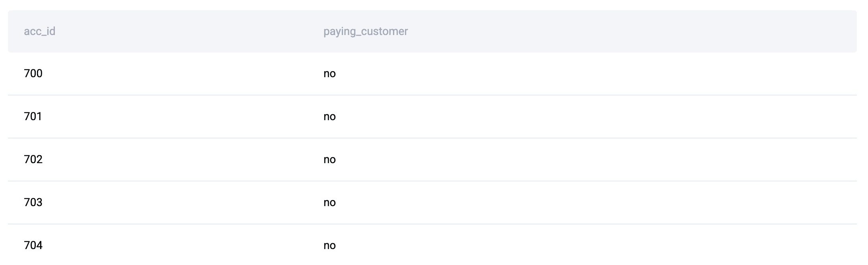
Task: Click the acc_id column header
Action: pyautogui.click(x=39, y=31)
